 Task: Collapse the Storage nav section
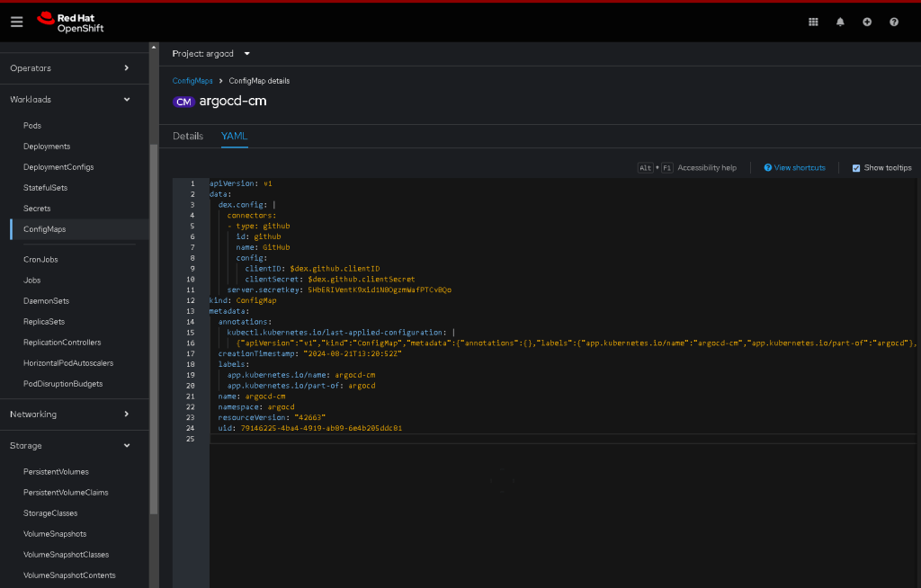(x=74, y=445)
